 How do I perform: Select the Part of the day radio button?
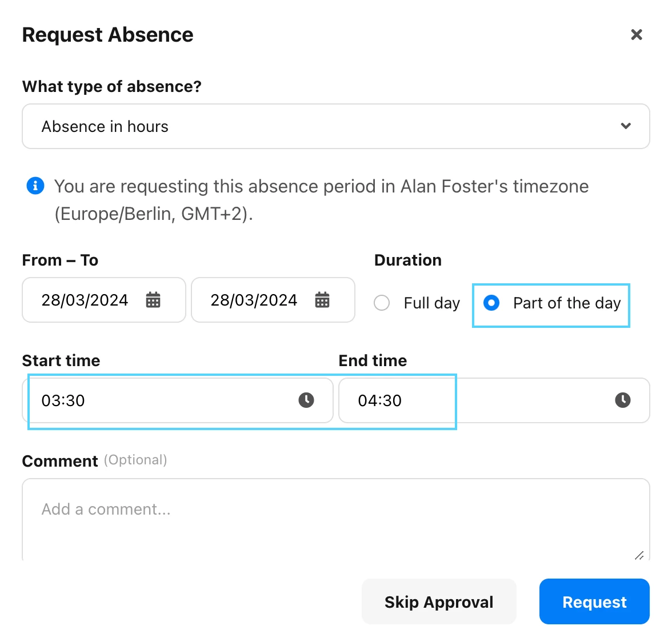pyautogui.click(x=491, y=303)
